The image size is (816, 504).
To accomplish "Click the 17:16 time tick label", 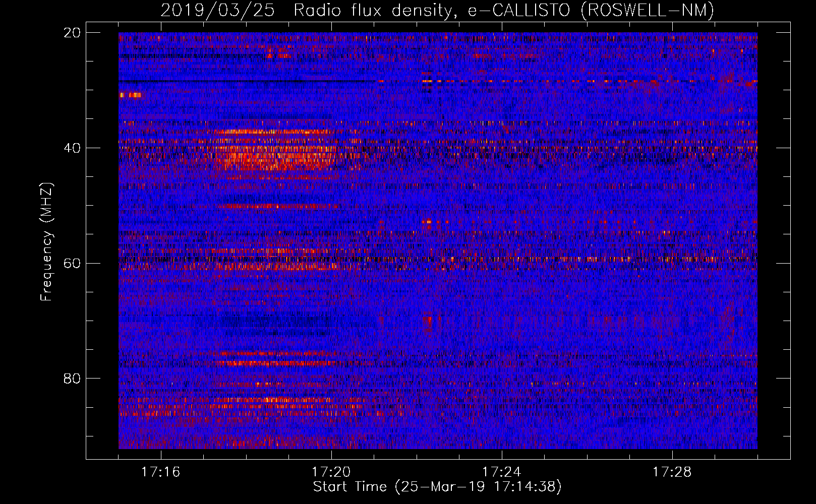I will pyautogui.click(x=160, y=472).
